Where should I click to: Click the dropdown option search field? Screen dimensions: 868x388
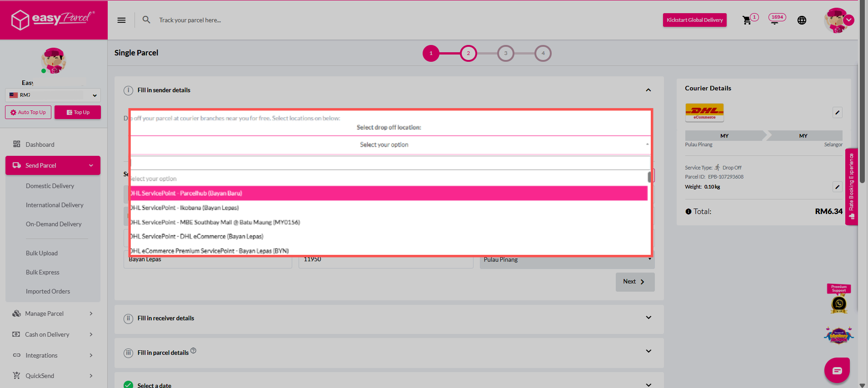tap(390, 163)
